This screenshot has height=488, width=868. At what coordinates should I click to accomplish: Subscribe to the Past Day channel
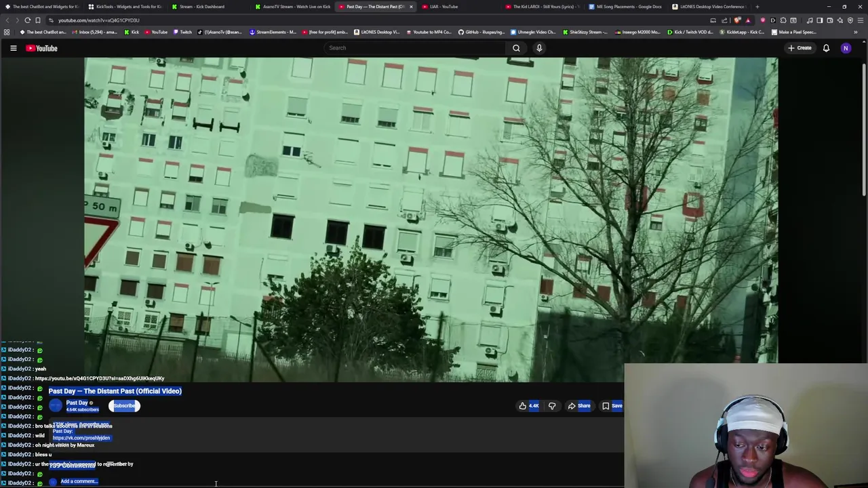click(124, 406)
